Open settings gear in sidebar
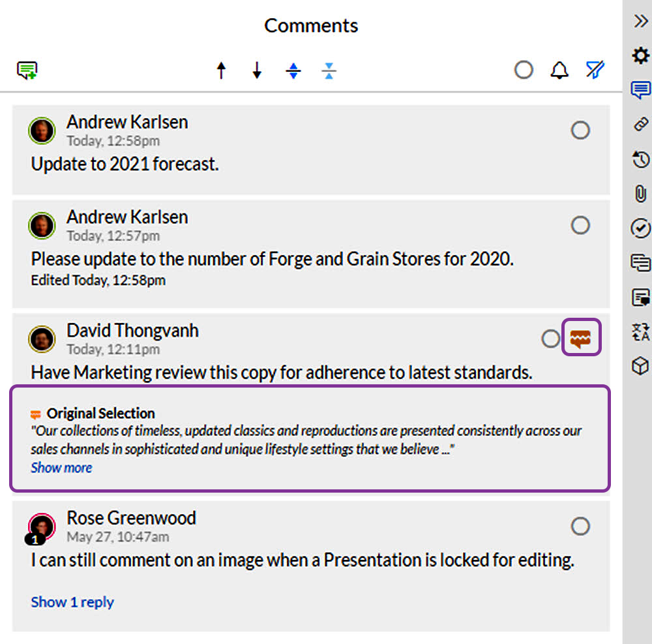The image size is (652, 644). 641,55
